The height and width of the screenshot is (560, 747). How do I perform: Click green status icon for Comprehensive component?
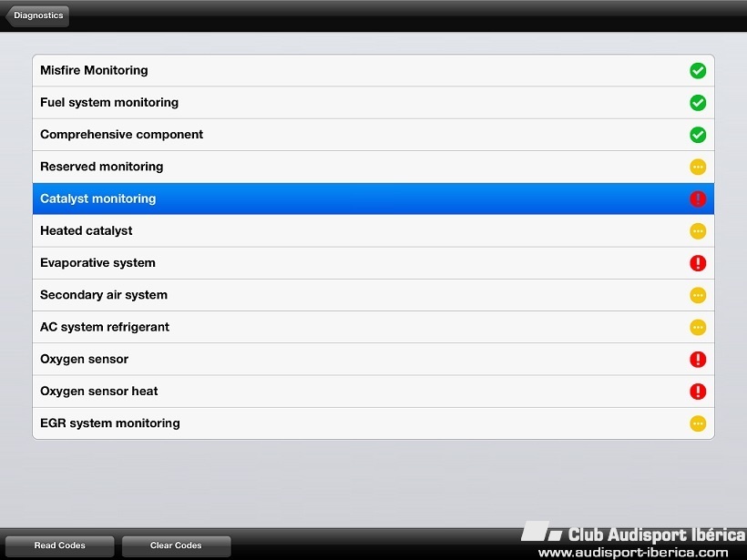(x=698, y=135)
